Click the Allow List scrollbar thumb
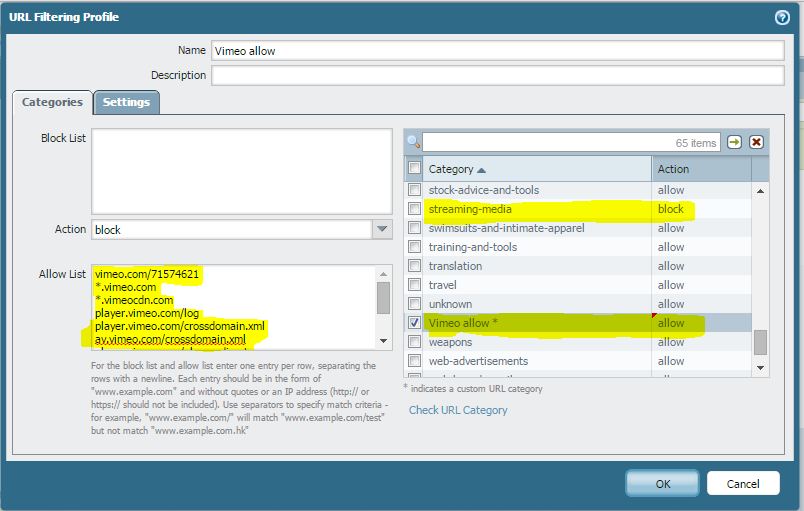Image resolution: width=804 pixels, height=511 pixels. click(384, 298)
